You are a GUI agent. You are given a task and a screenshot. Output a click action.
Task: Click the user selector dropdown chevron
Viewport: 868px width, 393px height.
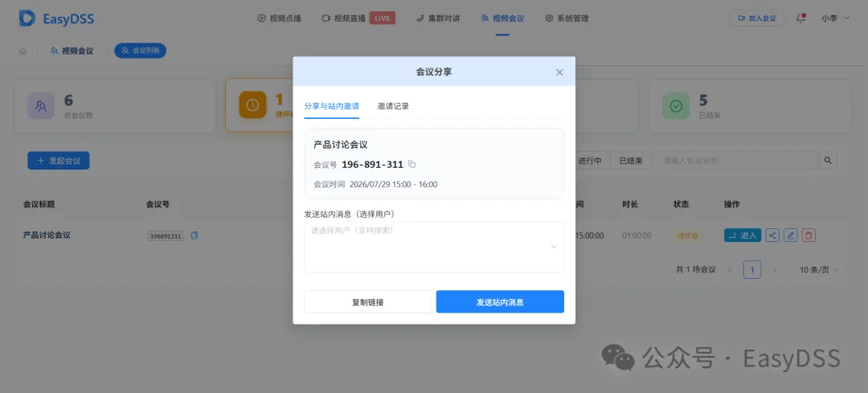554,247
